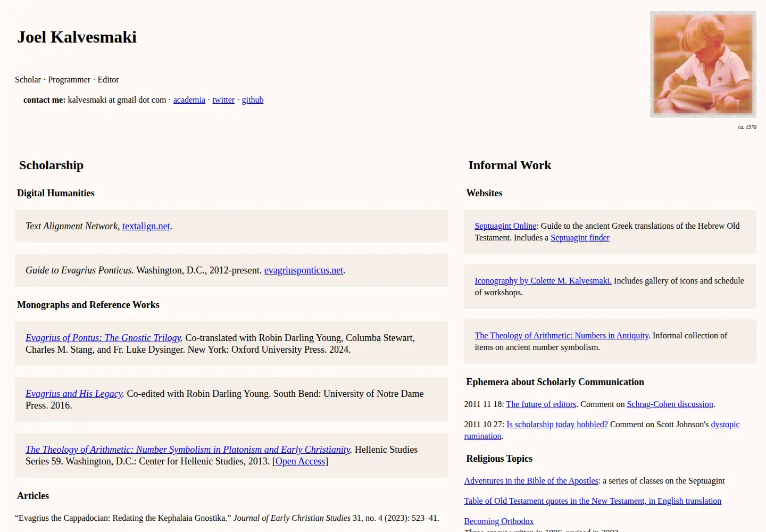Click Ephemera about Scholarly Communication subheading
Screen dimensions: 766x532
click(x=555, y=382)
